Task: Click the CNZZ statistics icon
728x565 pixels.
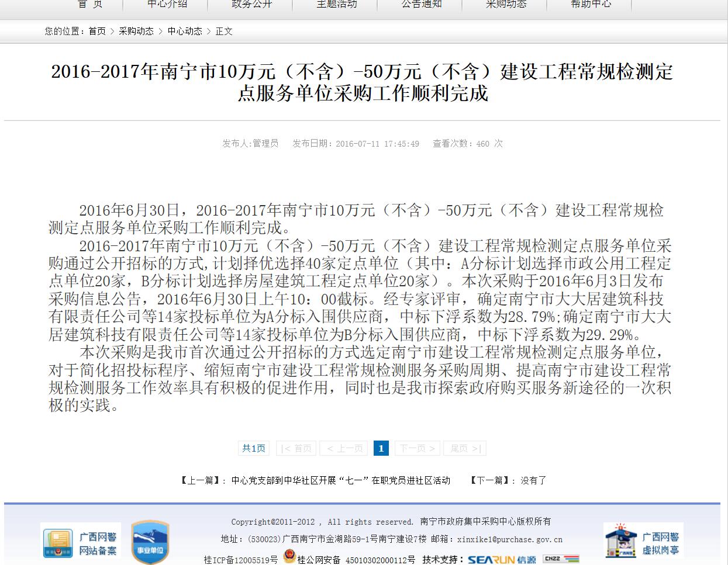Action: pyautogui.click(x=561, y=559)
